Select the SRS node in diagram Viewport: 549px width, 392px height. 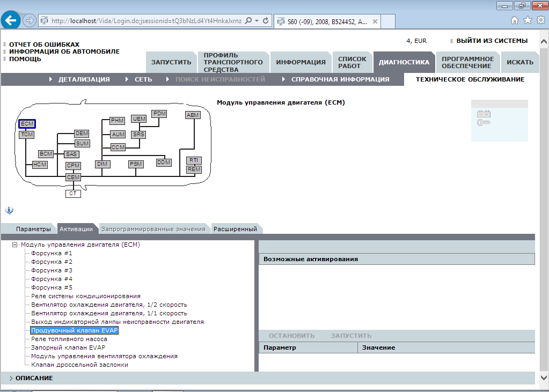point(138,135)
